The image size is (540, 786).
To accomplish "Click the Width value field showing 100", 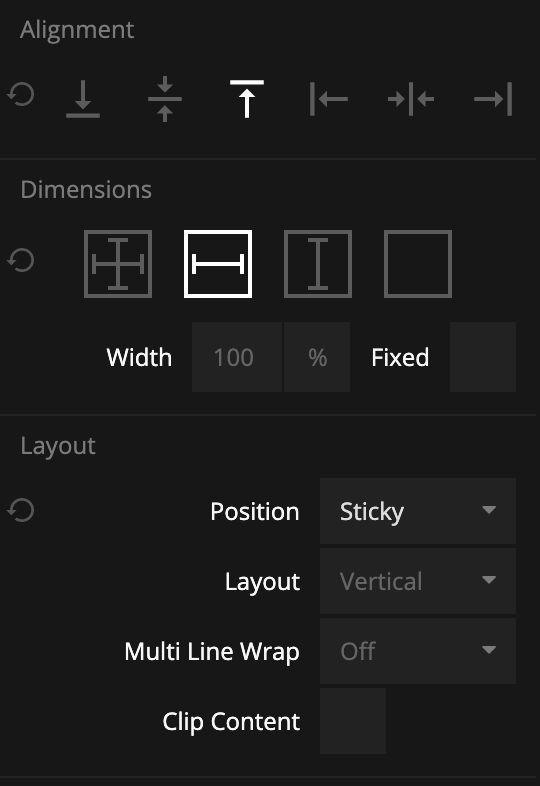I will (x=237, y=357).
